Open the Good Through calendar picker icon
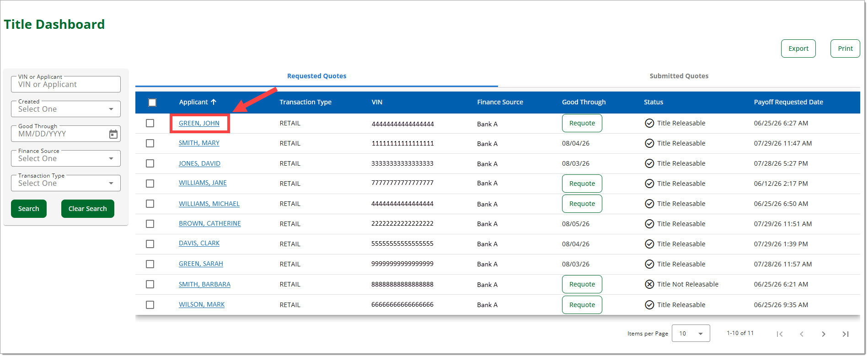The image size is (868, 357). click(x=113, y=134)
